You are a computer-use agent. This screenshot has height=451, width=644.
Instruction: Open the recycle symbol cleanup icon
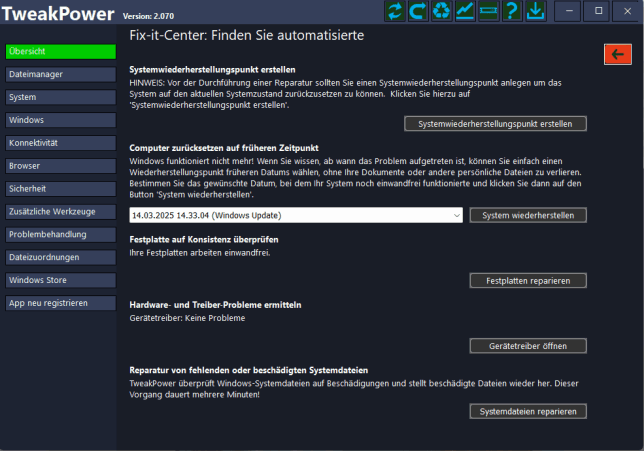[441, 11]
